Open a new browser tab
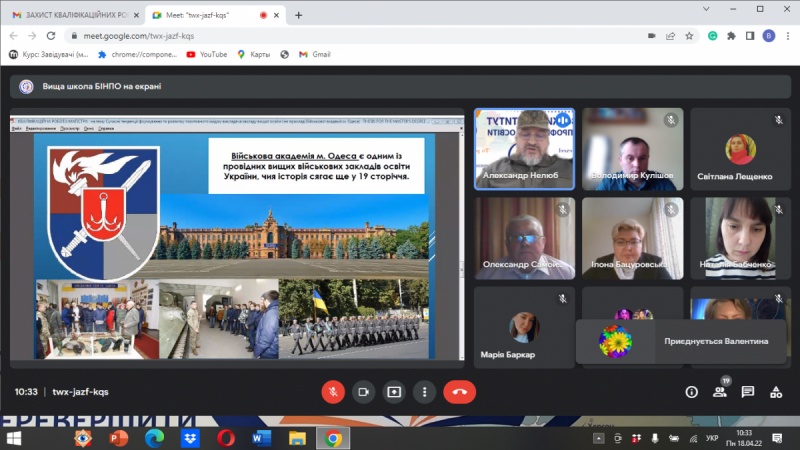The width and height of the screenshot is (800, 450). [x=298, y=15]
